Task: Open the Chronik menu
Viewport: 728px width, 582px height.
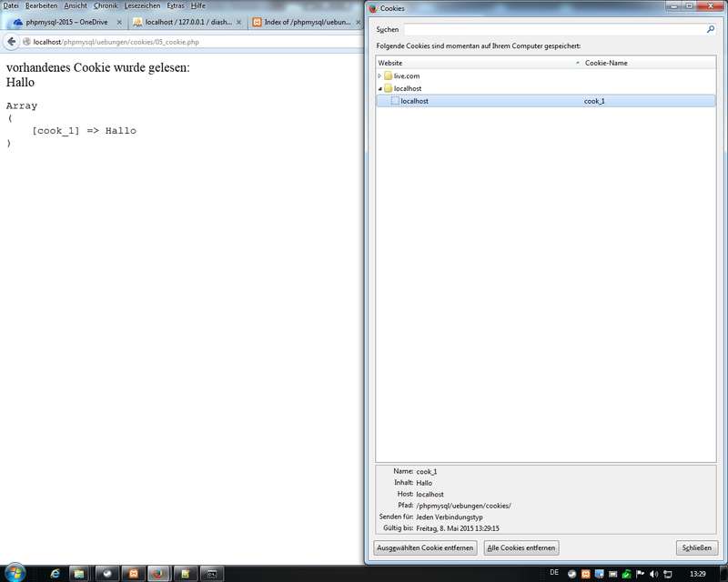Action: (x=106, y=5)
